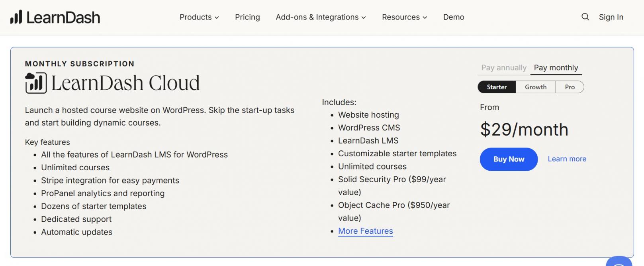Select the Starter plan option
This screenshot has width=644, height=266.
(x=497, y=87)
